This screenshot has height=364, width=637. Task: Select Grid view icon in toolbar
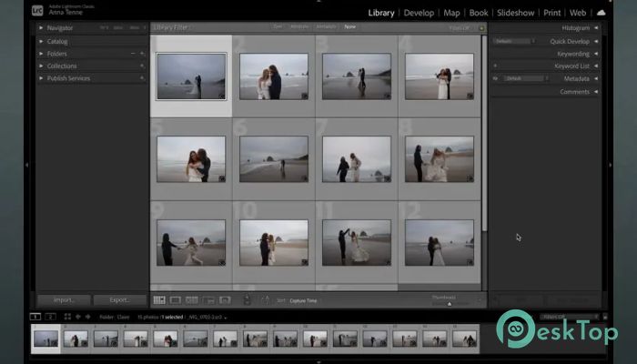point(159,300)
